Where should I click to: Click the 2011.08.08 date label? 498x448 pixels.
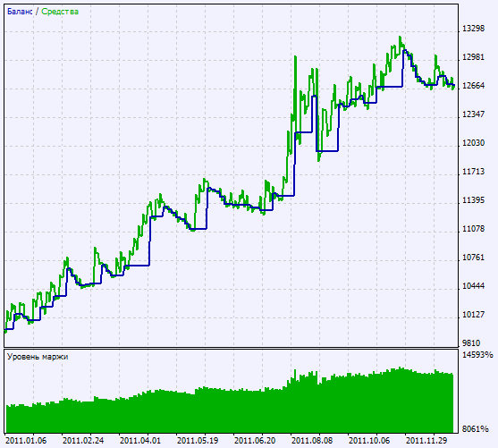(x=312, y=441)
